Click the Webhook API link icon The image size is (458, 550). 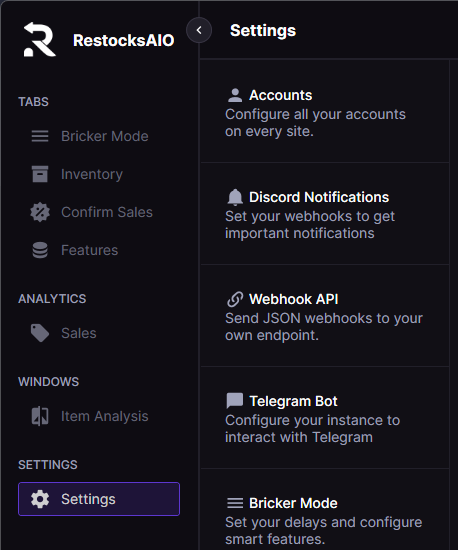click(x=235, y=299)
